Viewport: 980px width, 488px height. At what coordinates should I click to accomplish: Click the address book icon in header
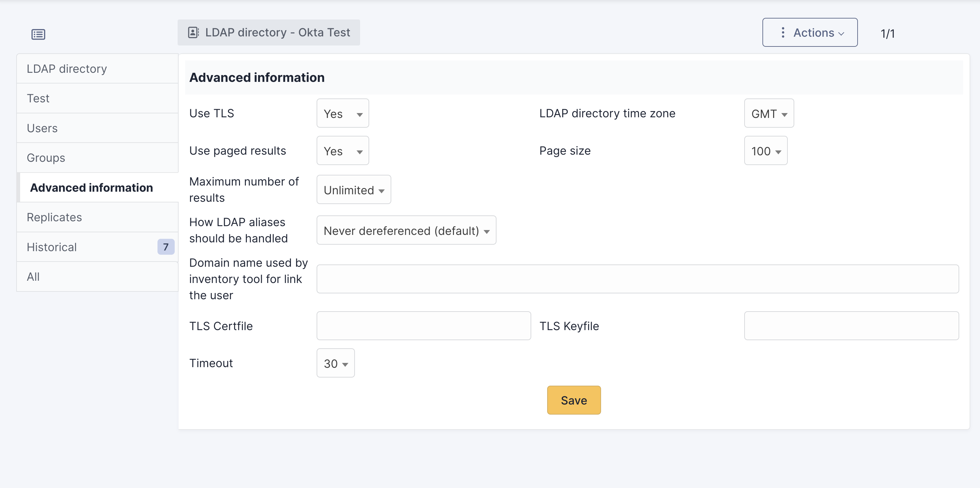click(x=193, y=32)
